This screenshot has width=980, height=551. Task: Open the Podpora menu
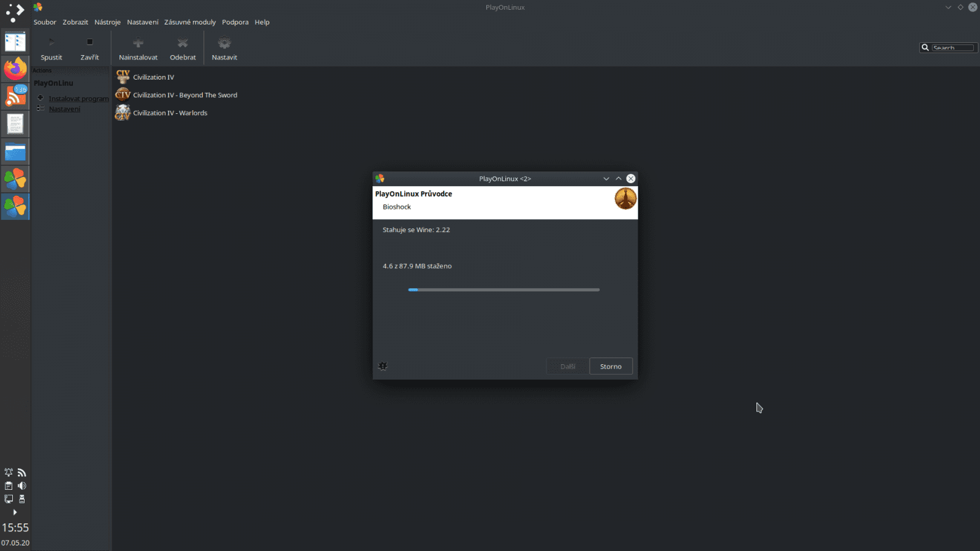pos(235,22)
